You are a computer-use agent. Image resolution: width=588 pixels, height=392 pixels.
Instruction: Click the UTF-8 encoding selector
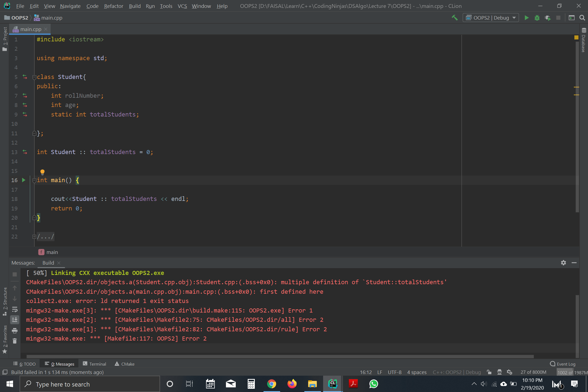394,372
